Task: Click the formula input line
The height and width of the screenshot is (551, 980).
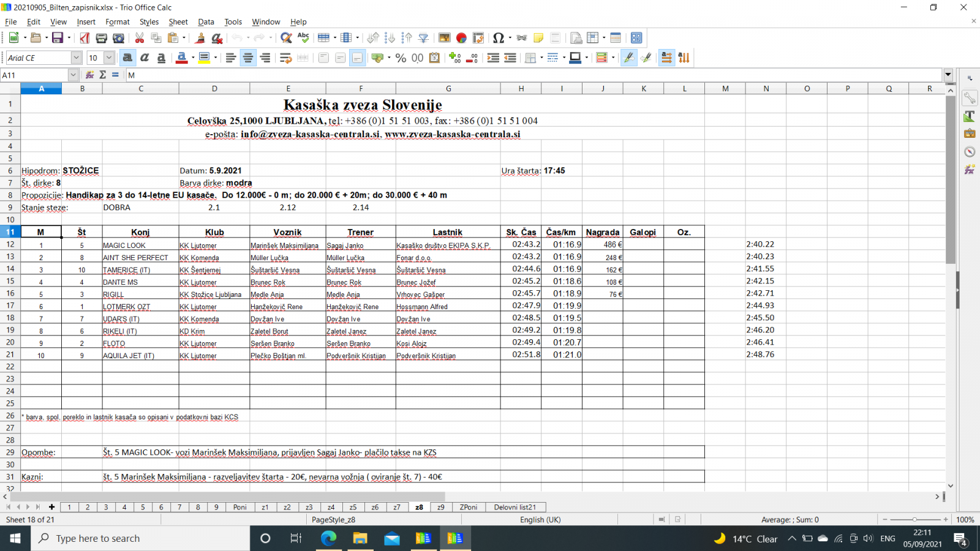Action: coord(534,75)
